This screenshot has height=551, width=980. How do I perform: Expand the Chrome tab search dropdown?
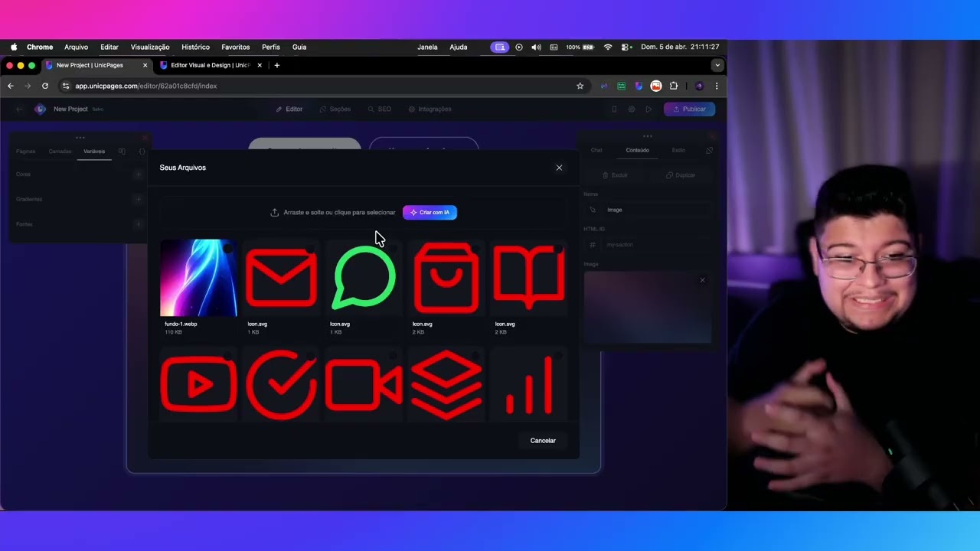717,65
